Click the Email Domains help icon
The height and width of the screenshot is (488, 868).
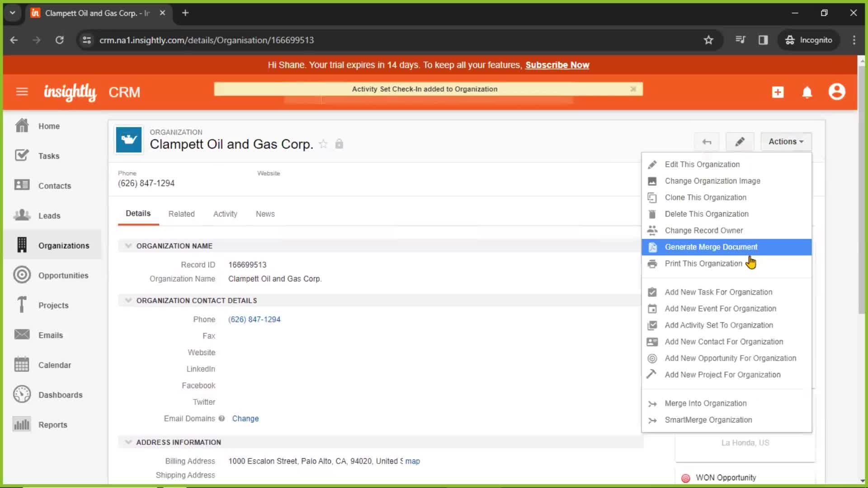(x=222, y=418)
